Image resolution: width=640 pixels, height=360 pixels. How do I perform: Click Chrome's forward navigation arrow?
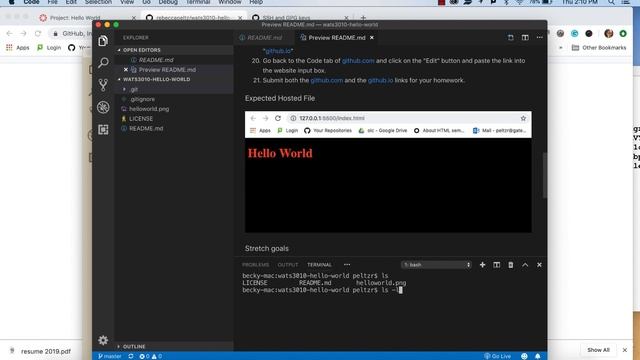coord(23,33)
